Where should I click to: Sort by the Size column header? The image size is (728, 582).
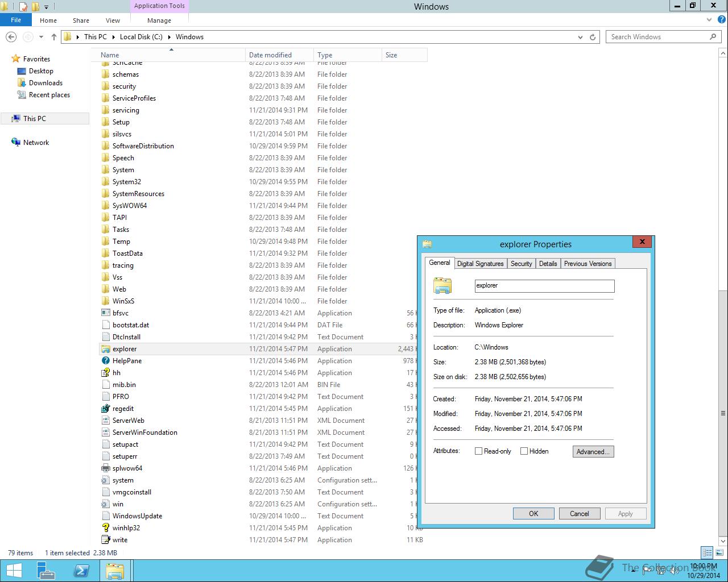[x=404, y=55]
